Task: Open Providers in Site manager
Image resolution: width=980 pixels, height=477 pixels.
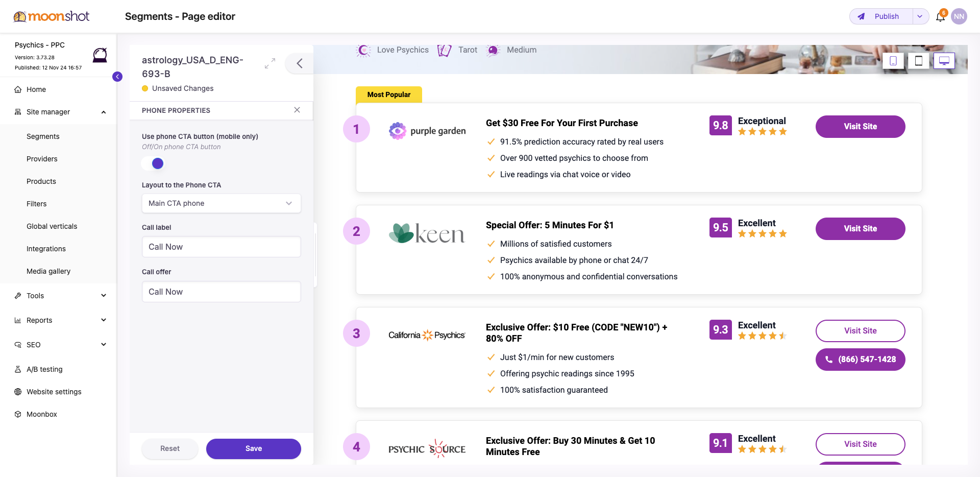Action: coord(42,159)
